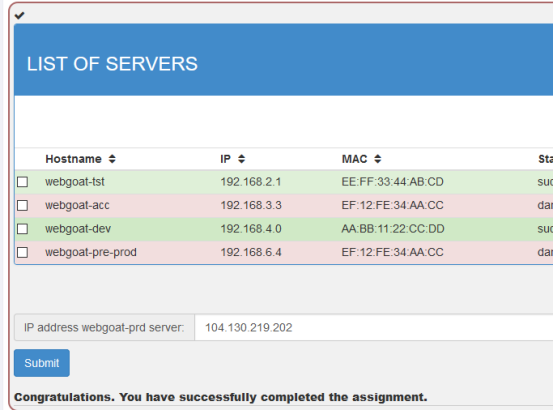The image size is (554, 410).
Task: Check the webgoat-pre-prod server checkbox
Action: tap(23, 252)
